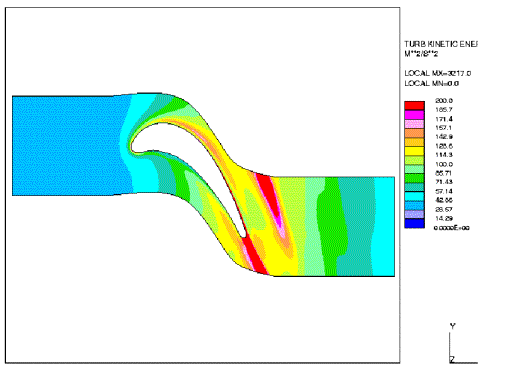Click the pale mint legend swatch near 100.0
The width and height of the screenshot is (515, 378).
414,169
